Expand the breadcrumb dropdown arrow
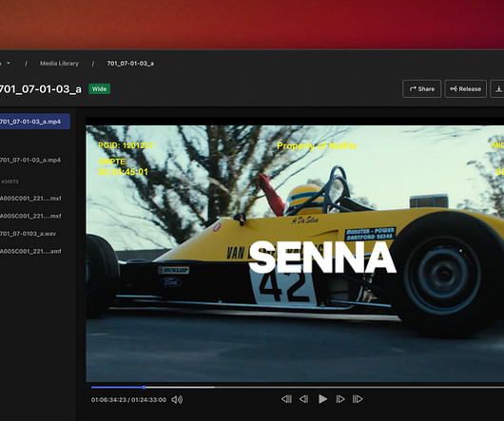This screenshot has width=504, height=421. (x=9, y=63)
